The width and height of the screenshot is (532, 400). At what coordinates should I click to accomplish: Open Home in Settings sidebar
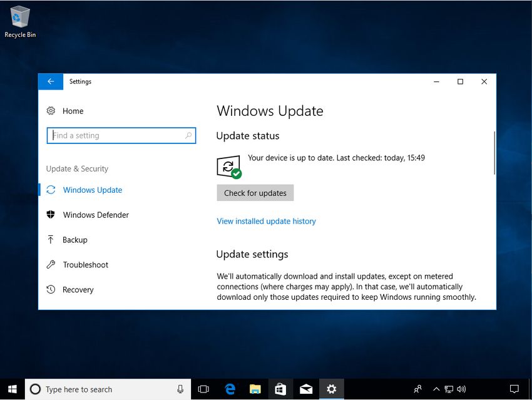(73, 111)
